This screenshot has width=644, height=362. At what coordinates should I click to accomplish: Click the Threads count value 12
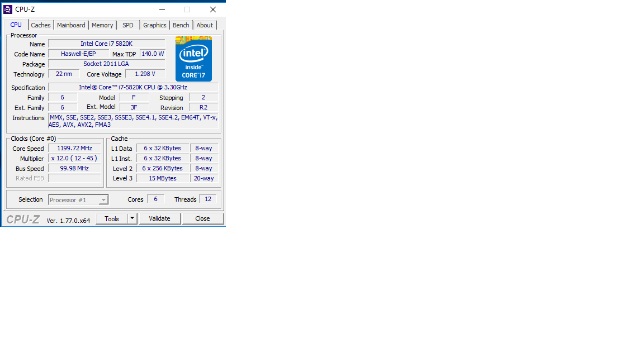click(x=208, y=199)
